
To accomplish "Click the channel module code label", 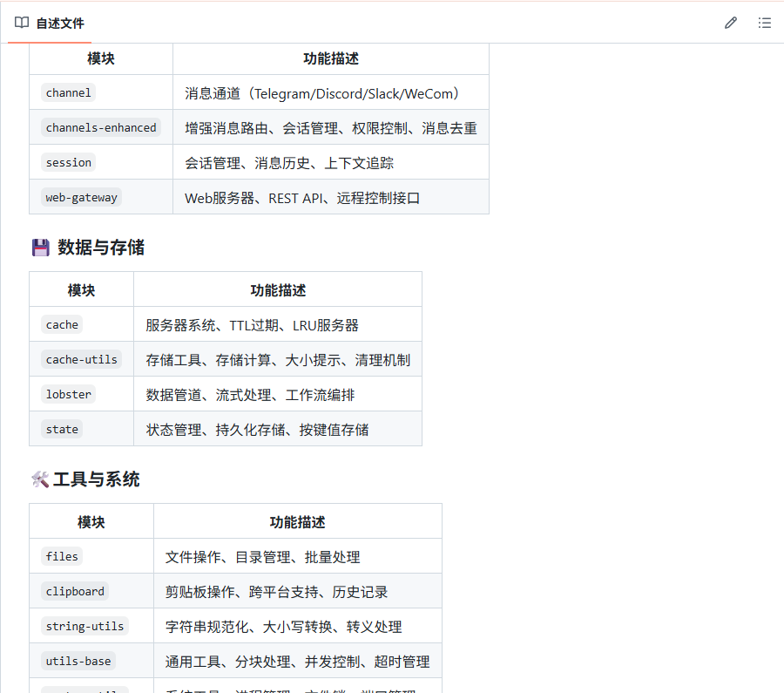I will point(68,92).
